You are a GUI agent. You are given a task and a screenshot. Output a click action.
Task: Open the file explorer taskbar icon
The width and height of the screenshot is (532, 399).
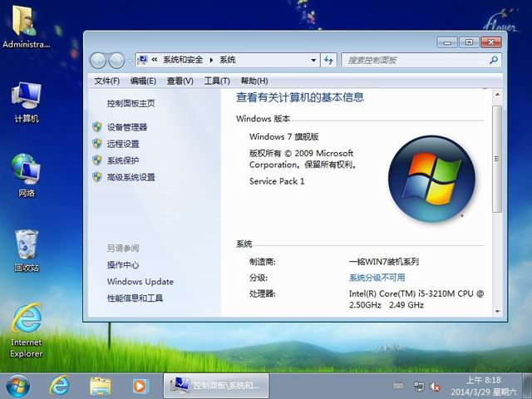(100, 386)
